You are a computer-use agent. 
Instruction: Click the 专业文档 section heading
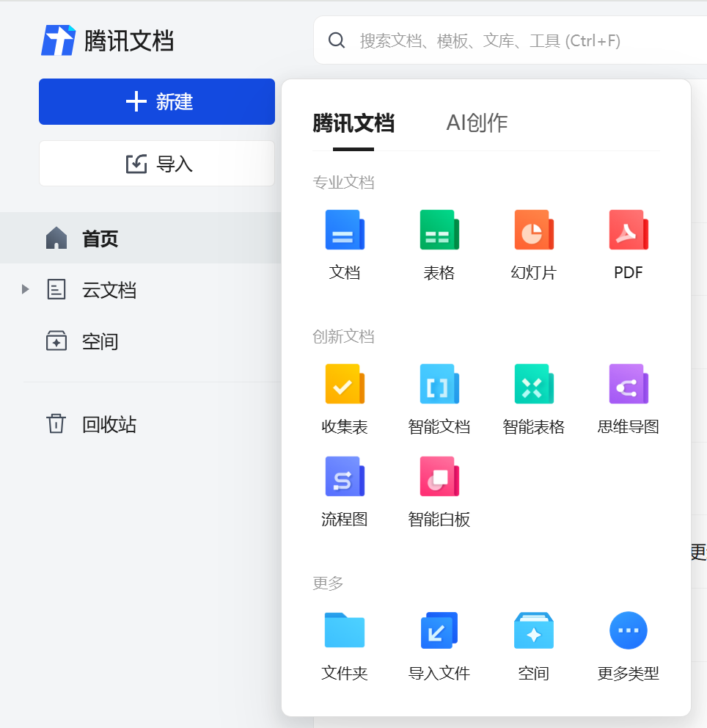click(344, 183)
